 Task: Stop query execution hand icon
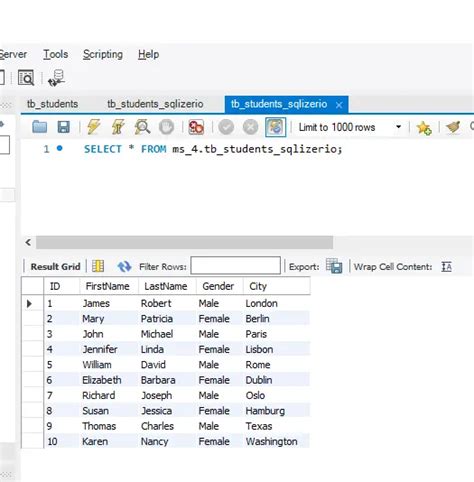click(166, 127)
